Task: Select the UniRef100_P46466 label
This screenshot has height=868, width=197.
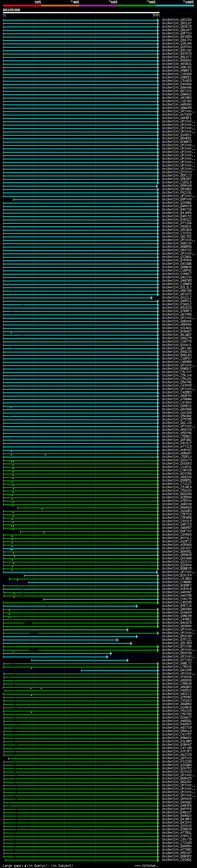Action: click(176, 84)
